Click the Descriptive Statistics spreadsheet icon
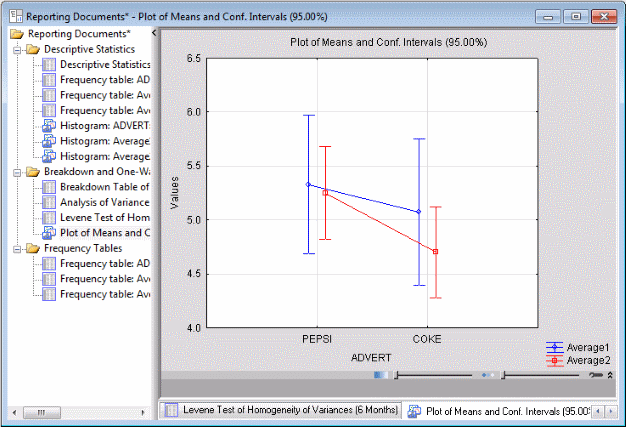 [x=49, y=64]
